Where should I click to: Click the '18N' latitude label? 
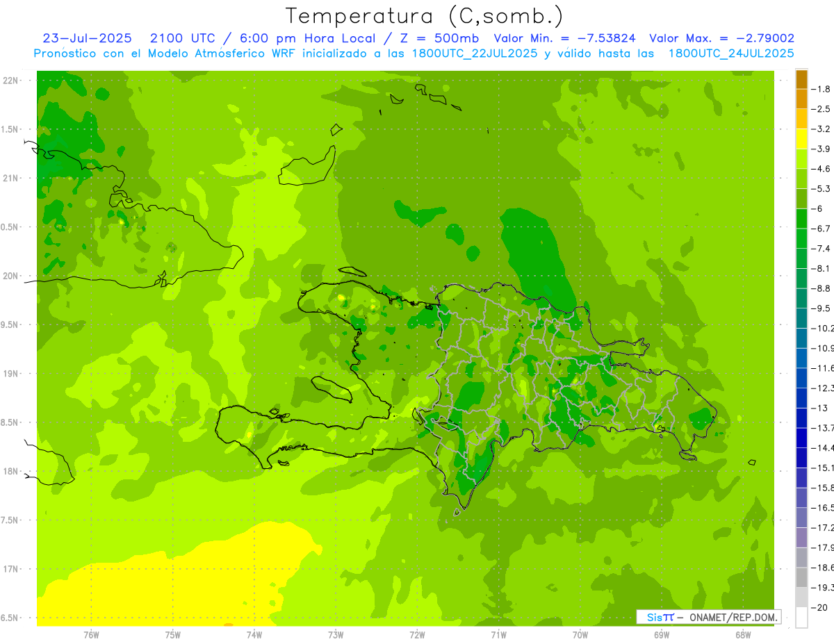point(10,472)
